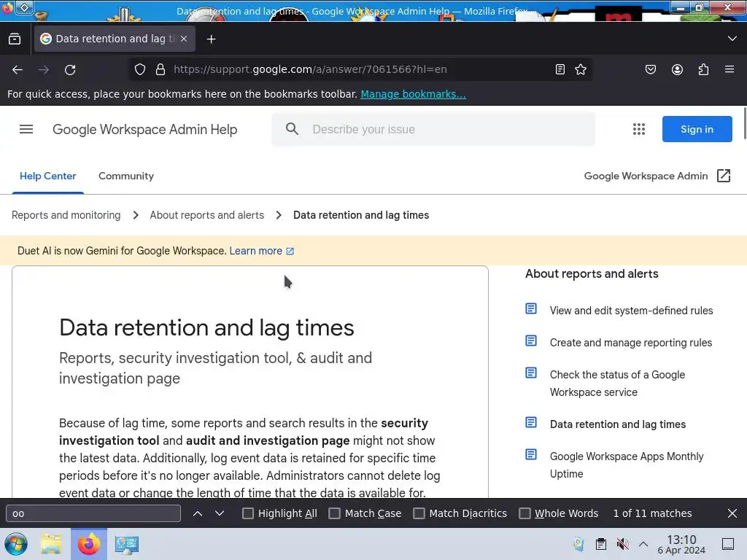Open Google Workspace Admin external link
Viewport: 747px width, 560px height.
pyautogui.click(x=657, y=176)
